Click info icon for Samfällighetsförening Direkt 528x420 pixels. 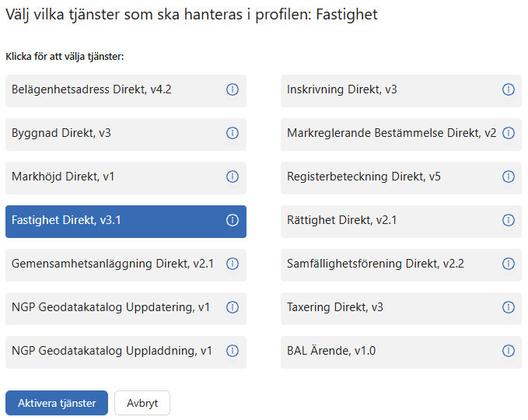[509, 264]
